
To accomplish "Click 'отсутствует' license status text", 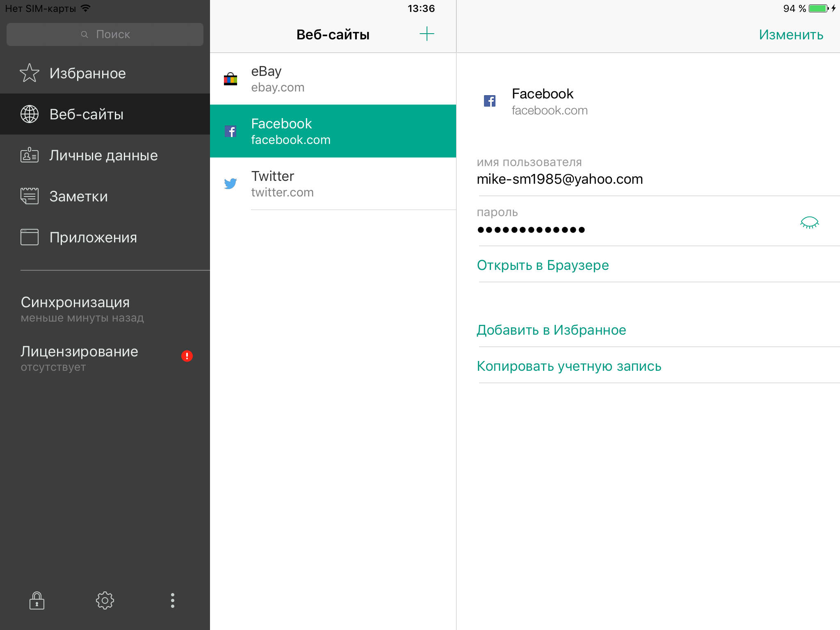I will (x=53, y=367).
